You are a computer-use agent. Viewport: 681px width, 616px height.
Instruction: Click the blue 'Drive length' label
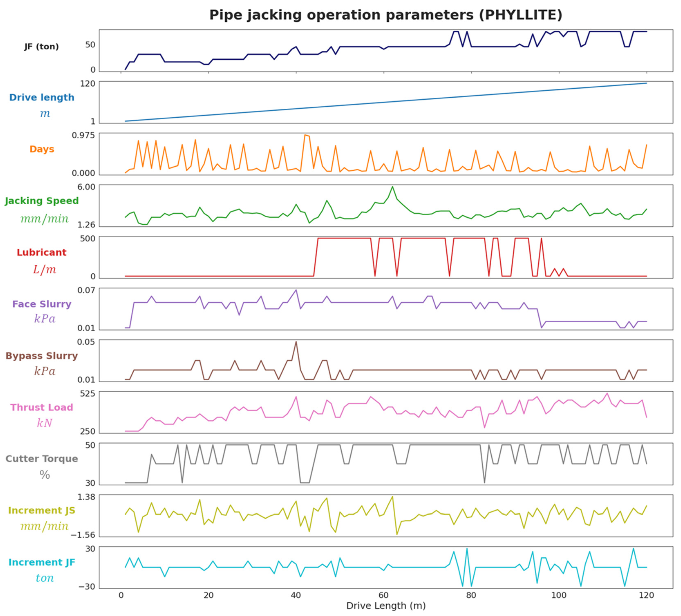pyautogui.click(x=41, y=98)
